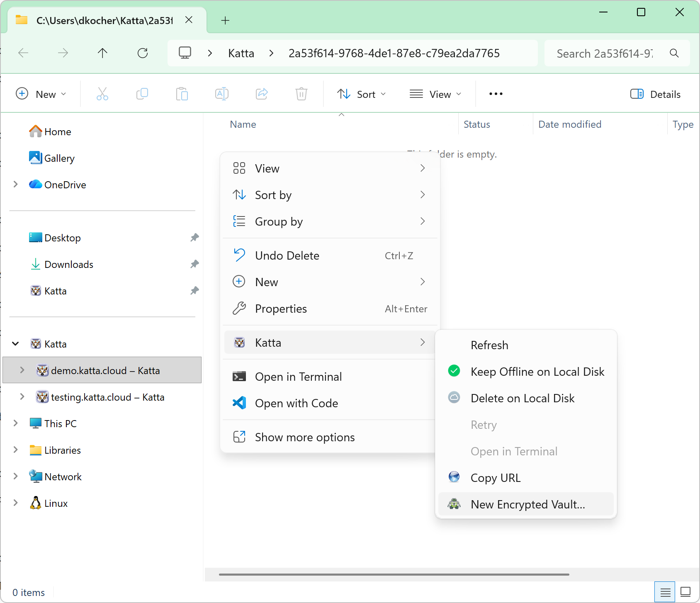Toggle the Details pane
The height and width of the screenshot is (603, 700).
655,94
